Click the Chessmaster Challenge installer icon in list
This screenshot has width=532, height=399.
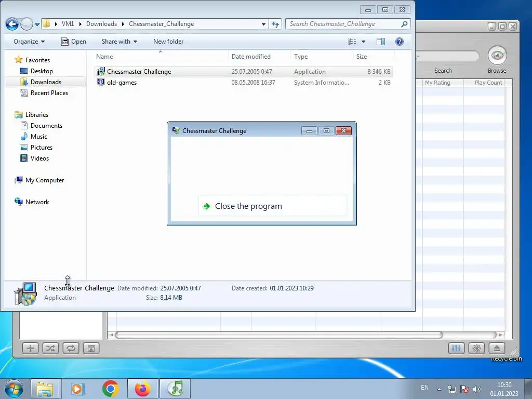(x=101, y=71)
